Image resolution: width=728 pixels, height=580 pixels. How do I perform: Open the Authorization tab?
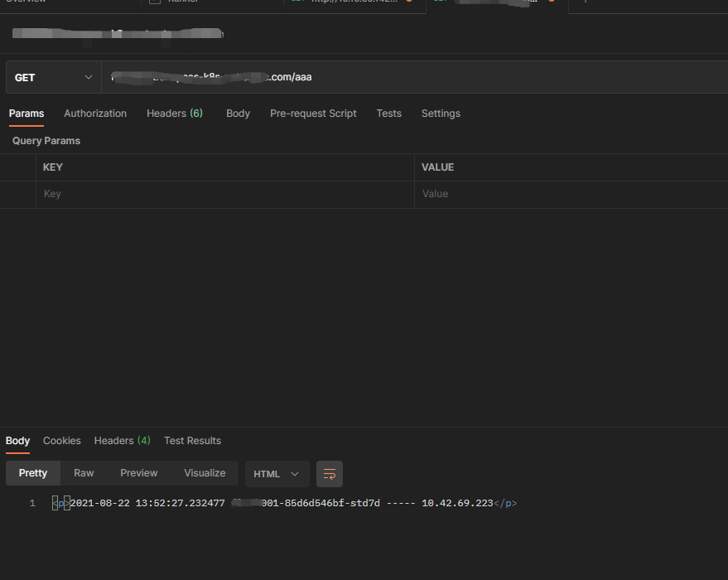[95, 114]
